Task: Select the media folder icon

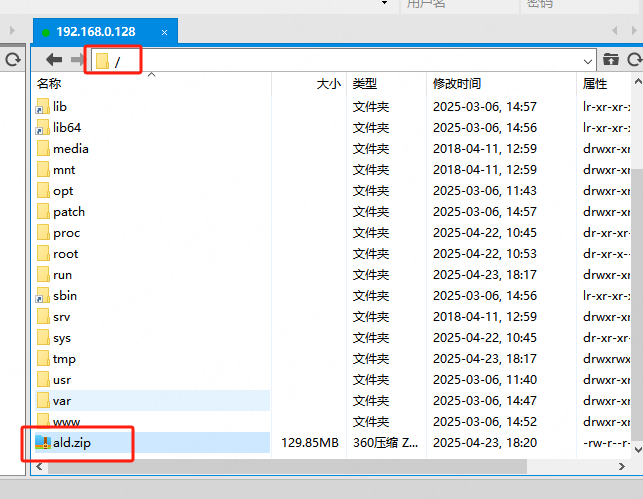Action: [43, 148]
